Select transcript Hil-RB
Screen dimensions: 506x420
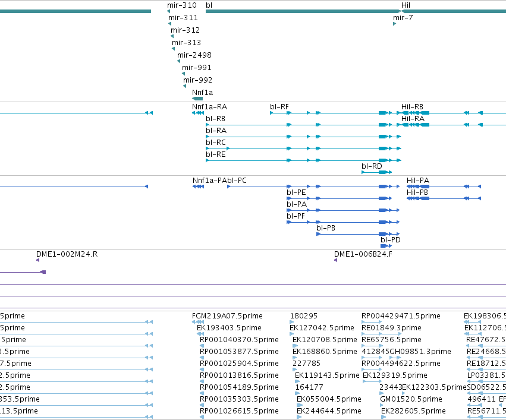tap(454, 113)
